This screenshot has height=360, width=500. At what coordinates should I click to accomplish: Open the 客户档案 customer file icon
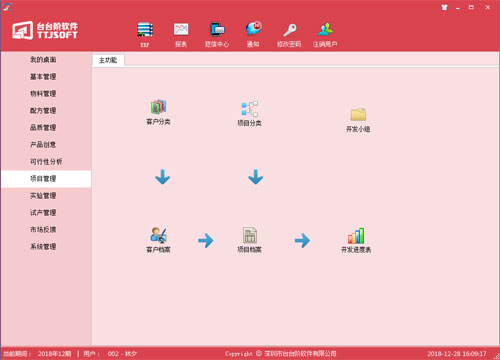click(158, 240)
